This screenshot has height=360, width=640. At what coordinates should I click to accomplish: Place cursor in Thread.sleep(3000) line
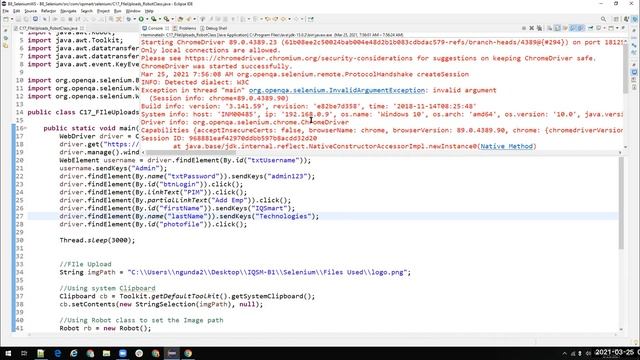point(97,240)
